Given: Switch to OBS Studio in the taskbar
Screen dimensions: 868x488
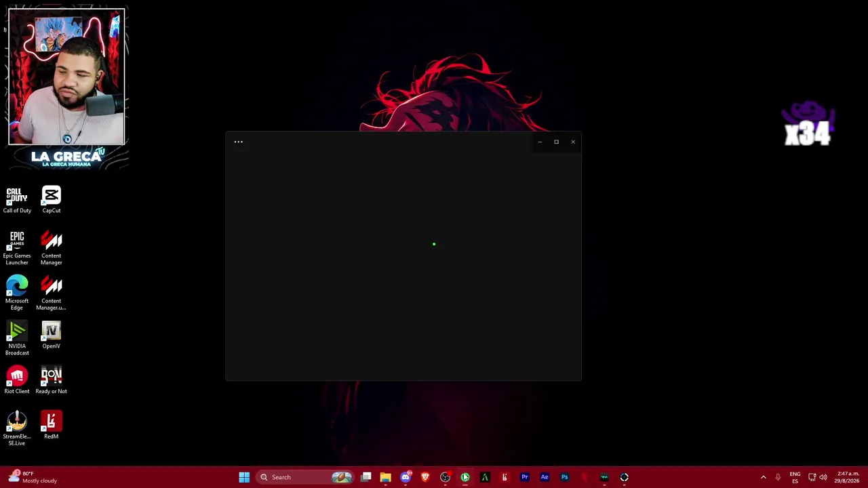Looking at the screenshot, I should (445, 477).
